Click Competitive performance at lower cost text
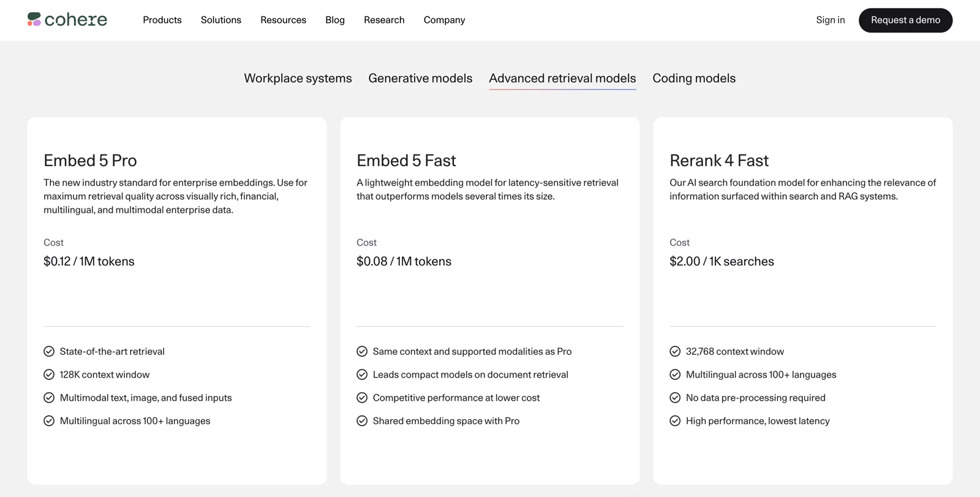This screenshot has width=980, height=497. pyautogui.click(x=456, y=398)
